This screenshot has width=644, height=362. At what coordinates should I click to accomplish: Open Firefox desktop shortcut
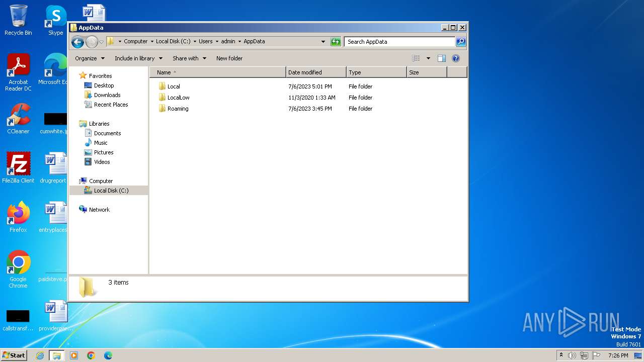18,217
